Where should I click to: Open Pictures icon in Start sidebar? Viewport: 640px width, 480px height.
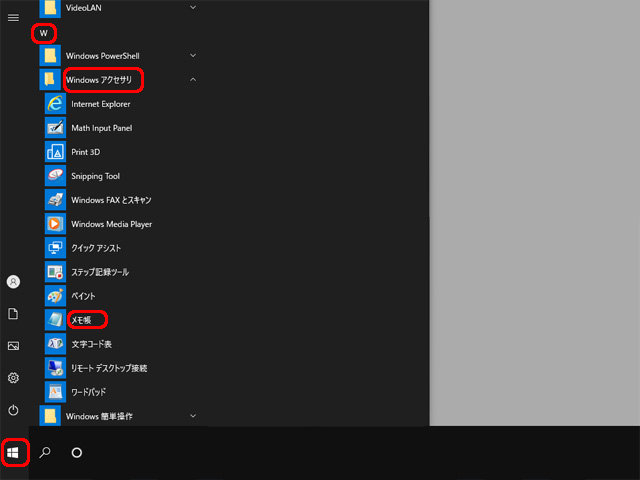tap(13, 346)
